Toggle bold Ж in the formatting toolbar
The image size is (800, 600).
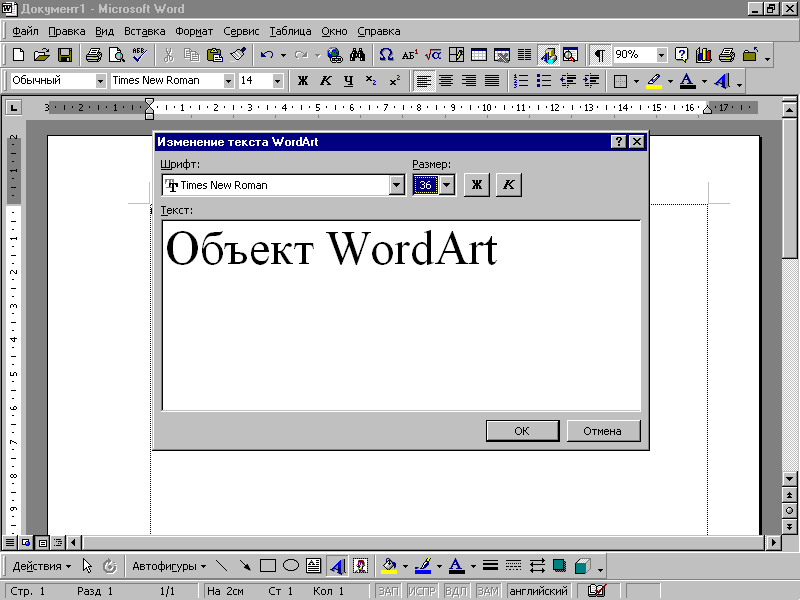pos(303,81)
